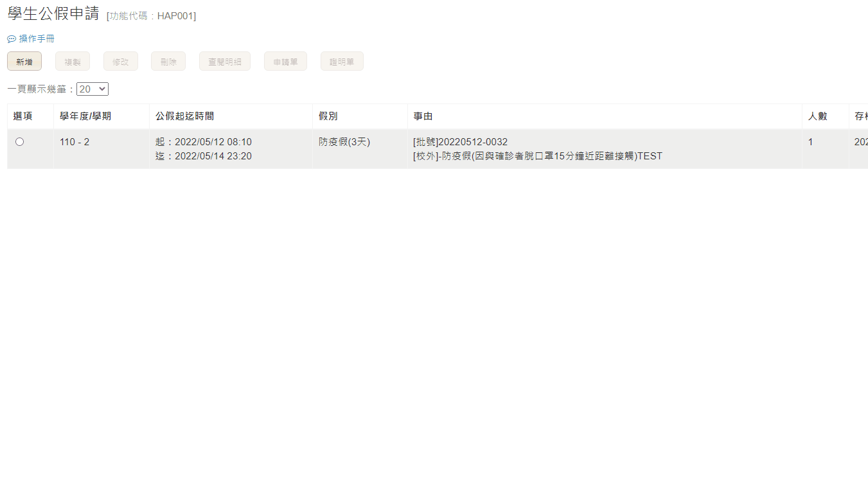Click the 選項 column header
The height and width of the screenshot is (498, 868).
(23, 116)
